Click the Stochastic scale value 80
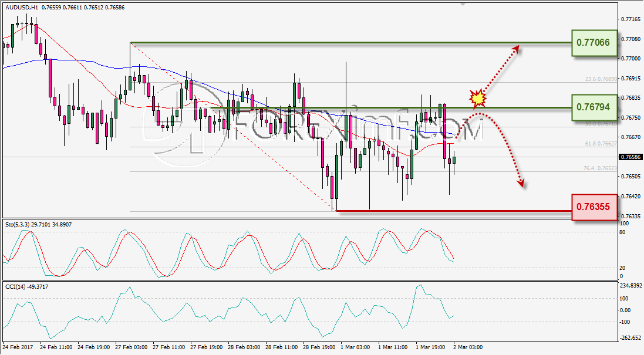The width and height of the screenshot is (644, 355). pos(622,232)
